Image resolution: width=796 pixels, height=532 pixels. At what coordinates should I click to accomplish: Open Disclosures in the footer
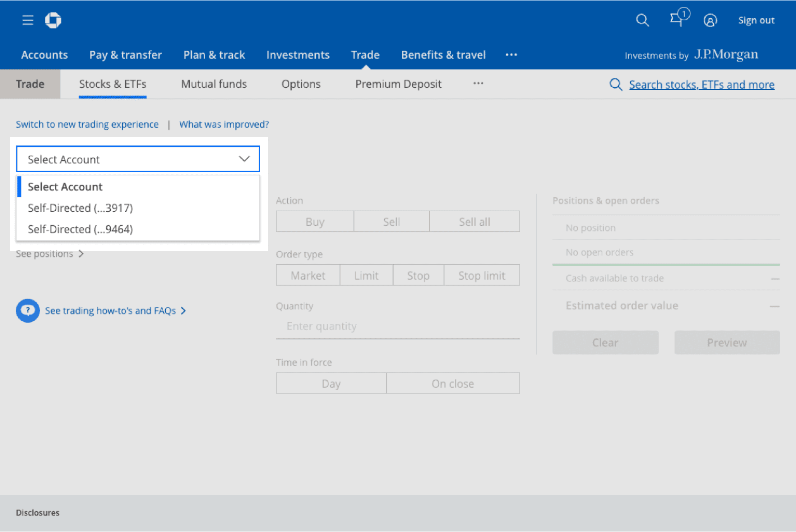coord(38,512)
